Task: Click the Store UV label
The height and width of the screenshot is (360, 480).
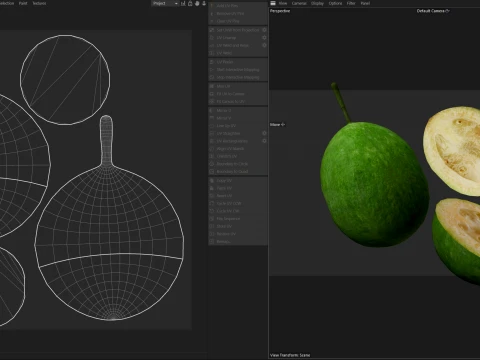Action: (224, 226)
